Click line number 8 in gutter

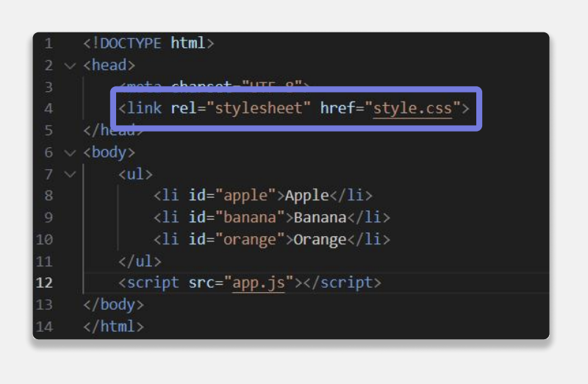(x=49, y=196)
